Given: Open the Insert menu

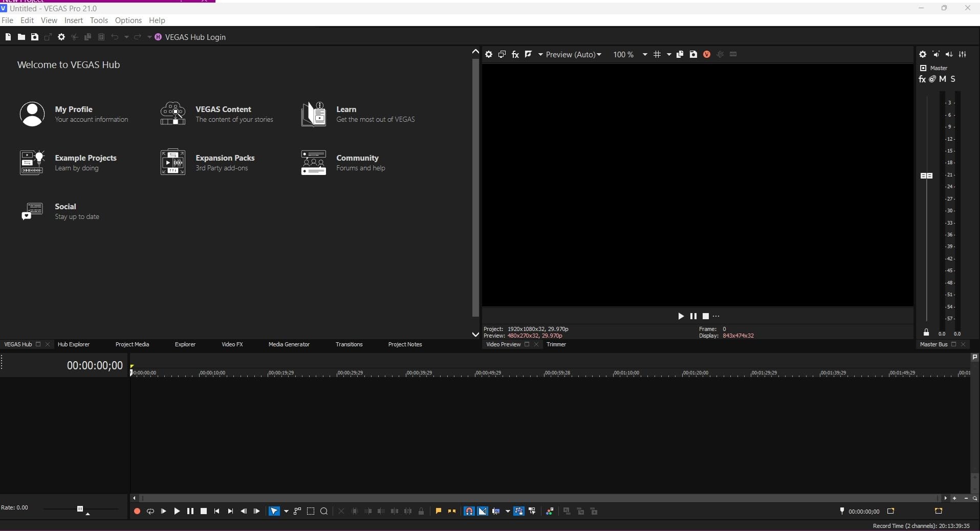Looking at the screenshot, I should tap(74, 20).
